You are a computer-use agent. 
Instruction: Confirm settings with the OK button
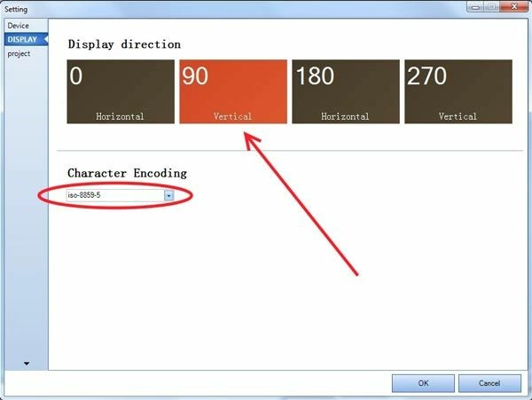[423, 383]
